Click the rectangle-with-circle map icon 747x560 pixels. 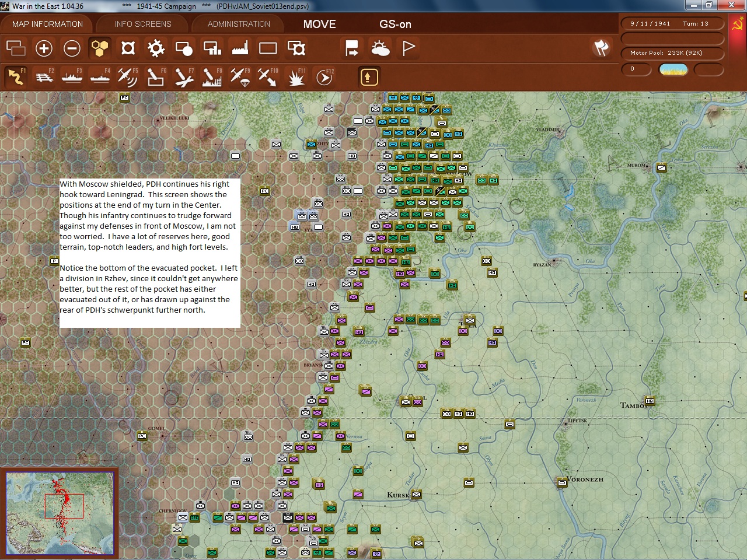tap(184, 48)
